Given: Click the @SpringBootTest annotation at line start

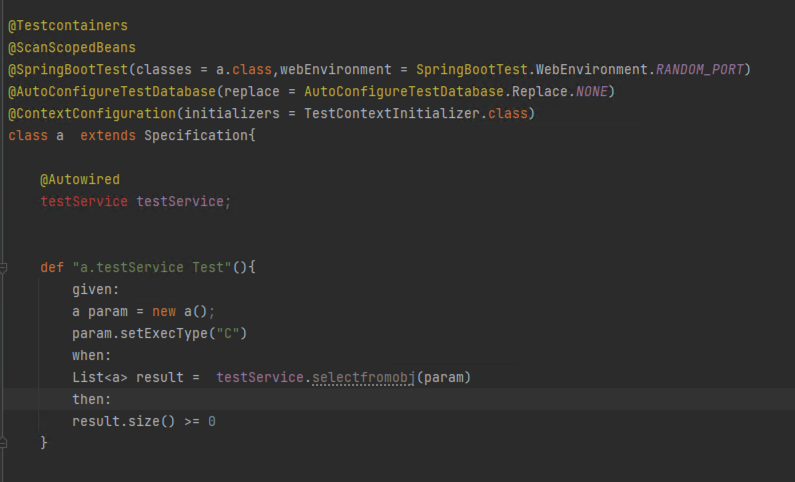Looking at the screenshot, I should (x=68, y=69).
